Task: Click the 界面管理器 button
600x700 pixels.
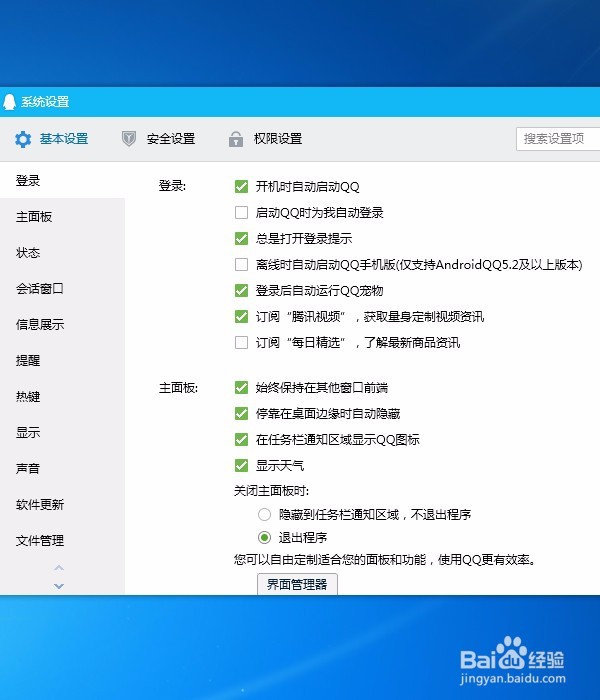Action: [297, 584]
